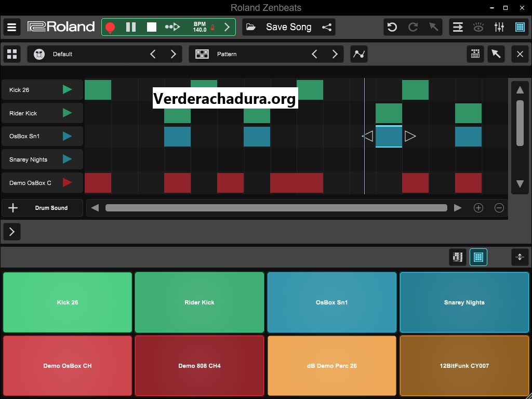The image size is (532, 399).
Task: Toggle the red metronome icon
Action: pyautogui.click(x=212, y=27)
